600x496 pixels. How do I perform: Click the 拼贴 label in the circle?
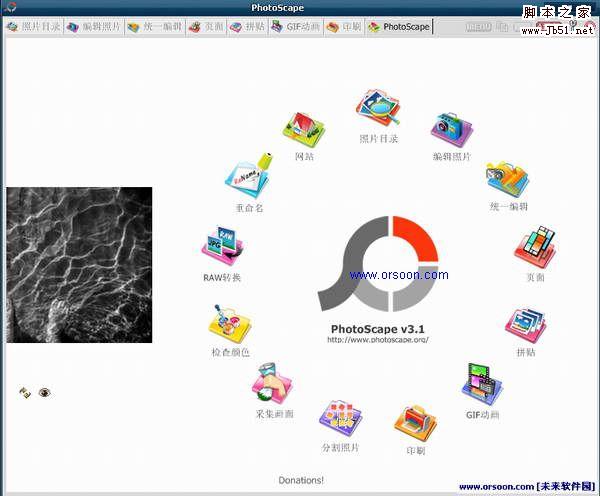click(526, 352)
